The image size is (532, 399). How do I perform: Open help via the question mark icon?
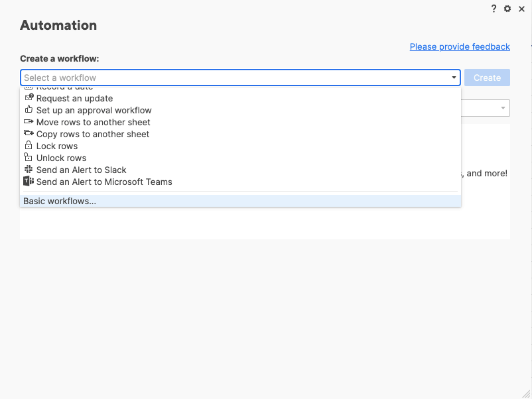(x=494, y=9)
